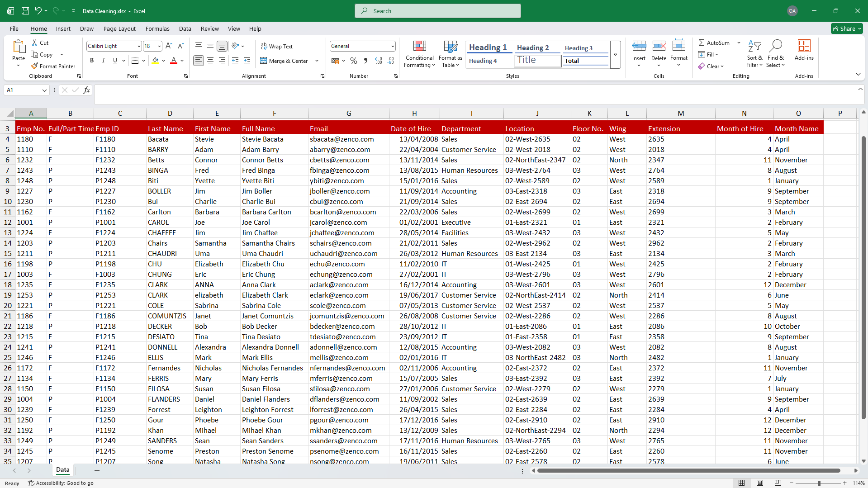Expand the Name Box dropdown arrow
The width and height of the screenshot is (868, 488).
tap(44, 90)
